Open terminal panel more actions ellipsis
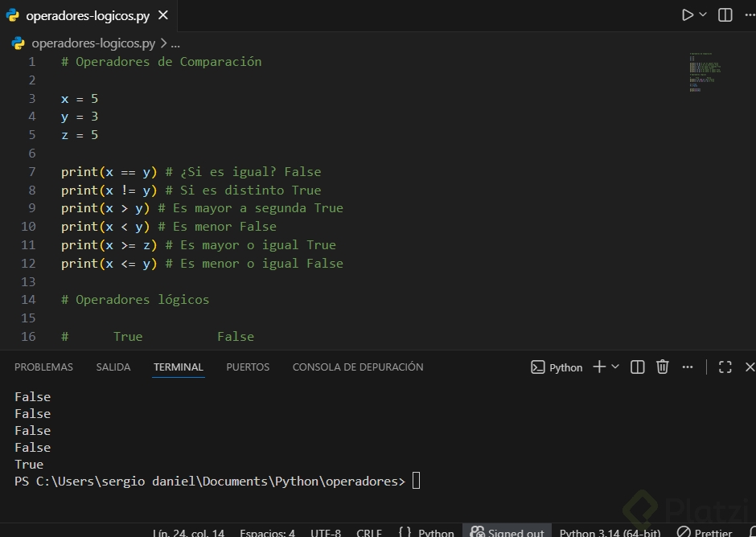 [688, 367]
